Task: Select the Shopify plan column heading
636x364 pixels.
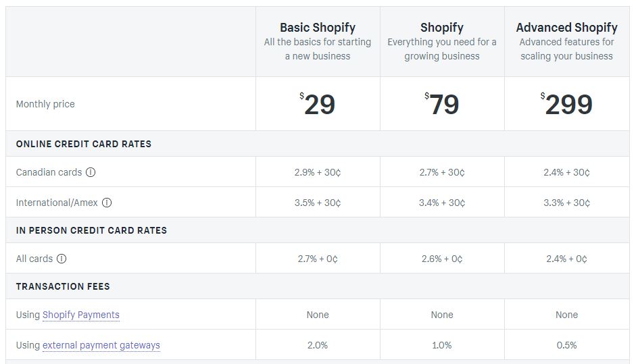Action: pyautogui.click(x=442, y=28)
